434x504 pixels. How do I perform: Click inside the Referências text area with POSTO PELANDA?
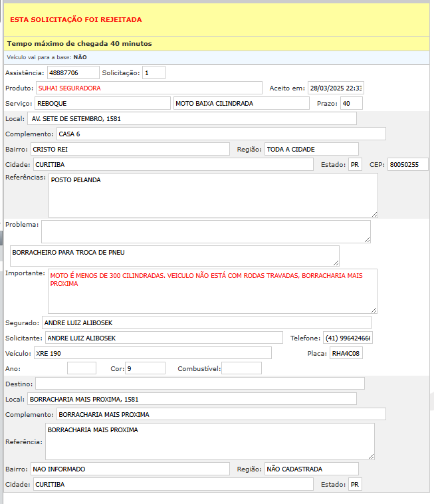click(213, 195)
